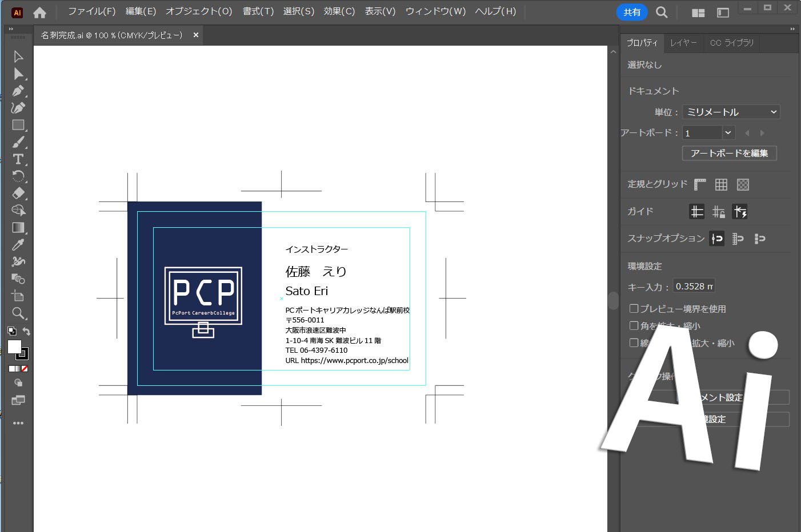Viewport: 801px width, 532px height.
Task: Open the workspace switcher dropdown
Action: click(723, 13)
